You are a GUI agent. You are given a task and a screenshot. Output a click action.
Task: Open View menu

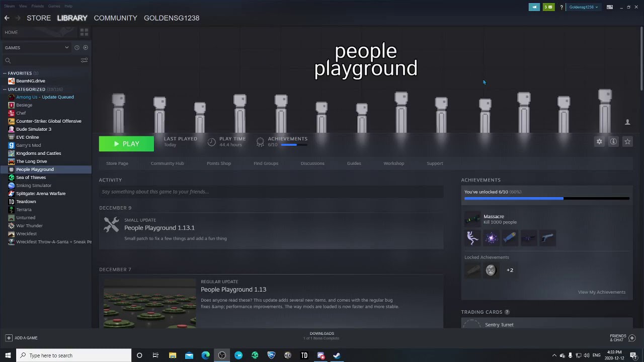pos(23,6)
